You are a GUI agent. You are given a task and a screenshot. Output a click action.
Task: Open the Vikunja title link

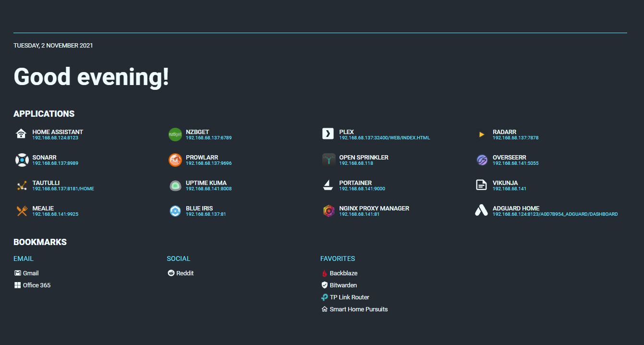click(505, 183)
